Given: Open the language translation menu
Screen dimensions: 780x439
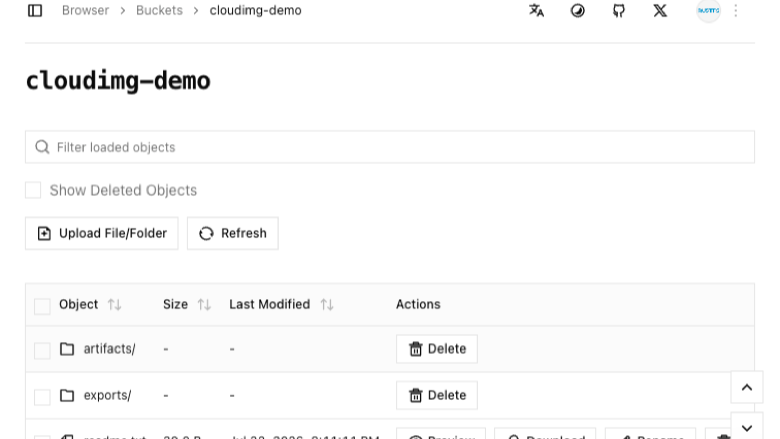Looking at the screenshot, I should [x=536, y=10].
